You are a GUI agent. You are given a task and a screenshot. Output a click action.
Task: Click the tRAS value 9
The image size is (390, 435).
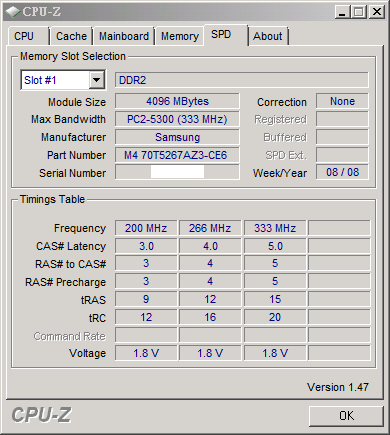pyautogui.click(x=146, y=299)
